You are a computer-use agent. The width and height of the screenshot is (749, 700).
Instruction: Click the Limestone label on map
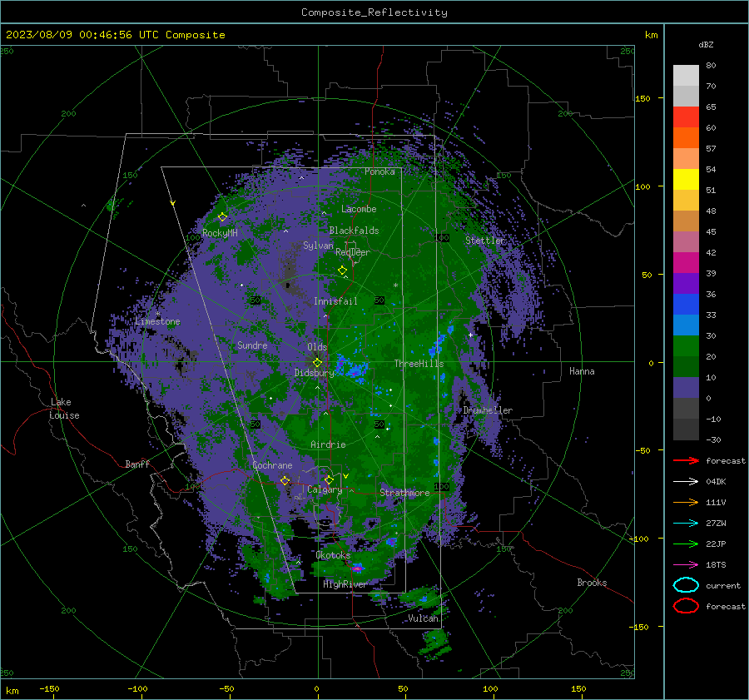click(157, 321)
